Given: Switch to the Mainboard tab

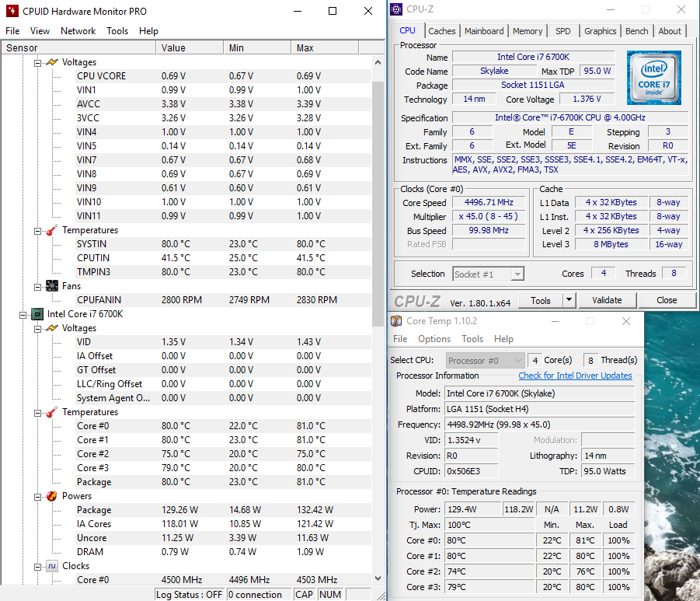Looking at the screenshot, I should 484,31.
